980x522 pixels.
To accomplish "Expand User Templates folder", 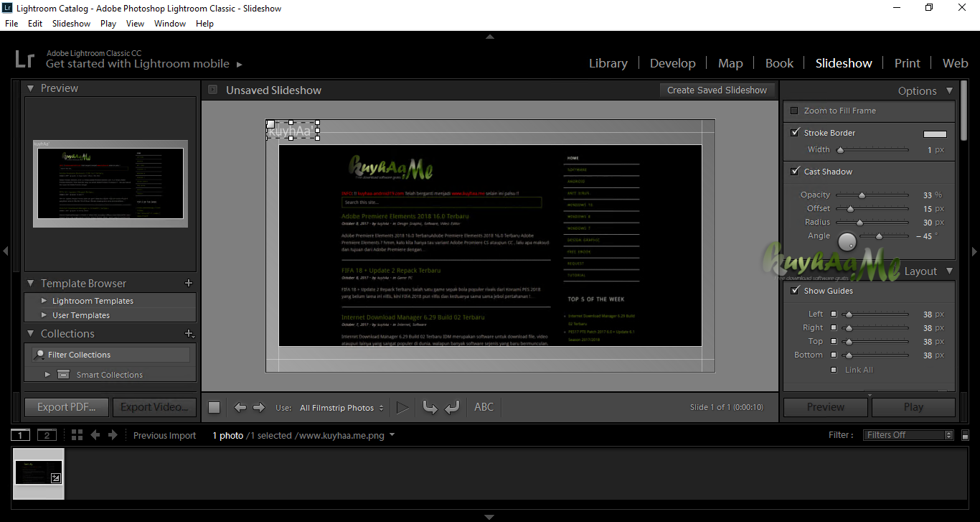I will click(x=44, y=315).
